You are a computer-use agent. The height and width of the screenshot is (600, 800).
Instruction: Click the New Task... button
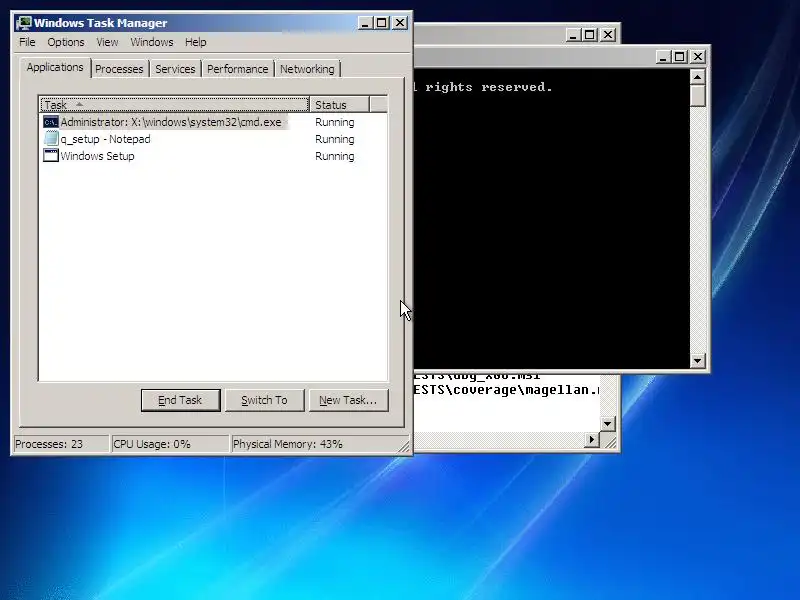348,400
